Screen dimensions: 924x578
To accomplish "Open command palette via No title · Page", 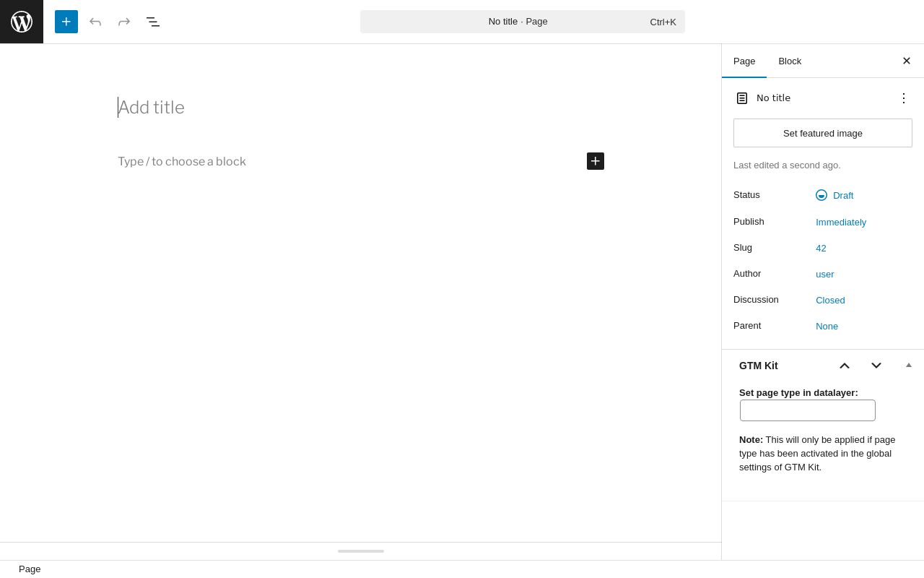I will [x=523, y=22].
